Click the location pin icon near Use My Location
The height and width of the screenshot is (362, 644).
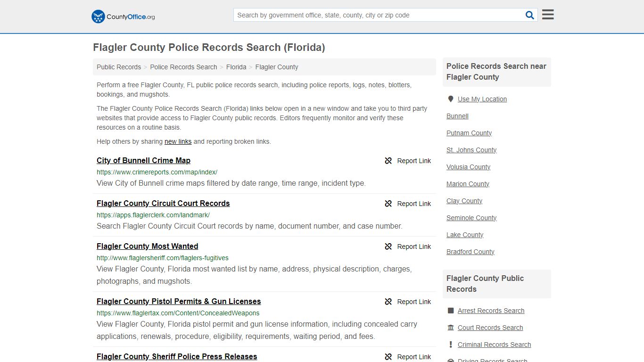[451, 99]
